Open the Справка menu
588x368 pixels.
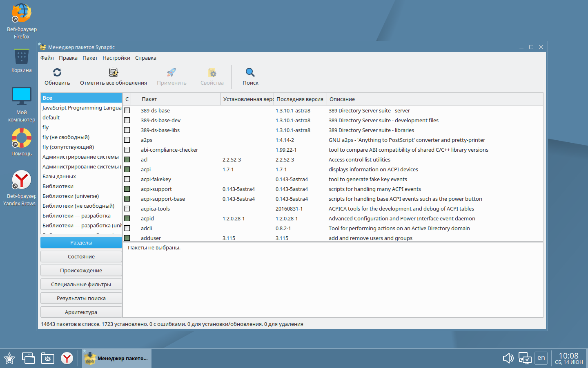(146, 58)
